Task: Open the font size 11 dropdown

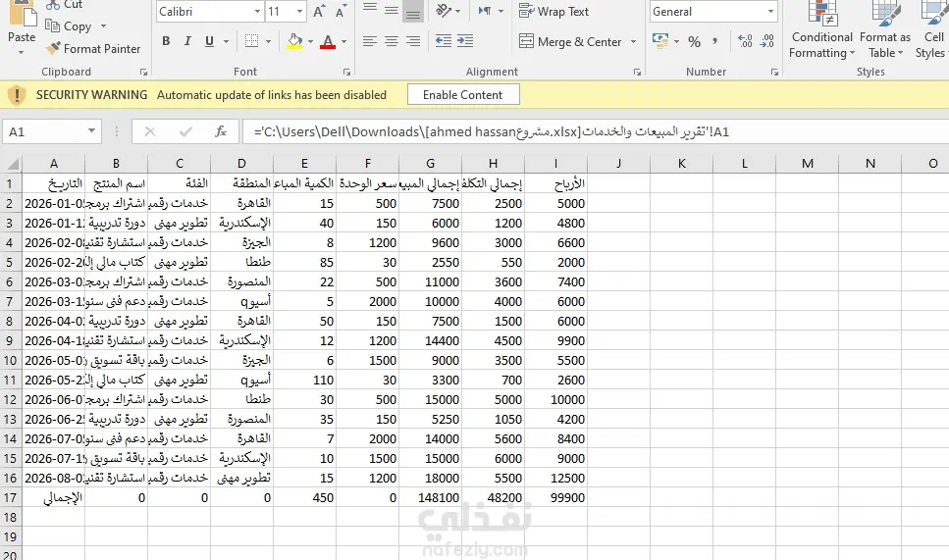Action: tap(299, 12)
